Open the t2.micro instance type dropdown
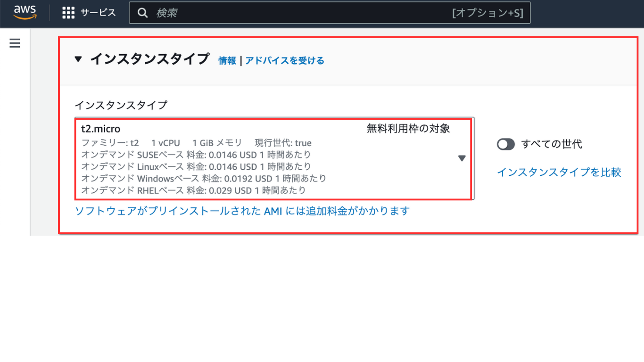644x362 pixels. [x=274, y=158]
